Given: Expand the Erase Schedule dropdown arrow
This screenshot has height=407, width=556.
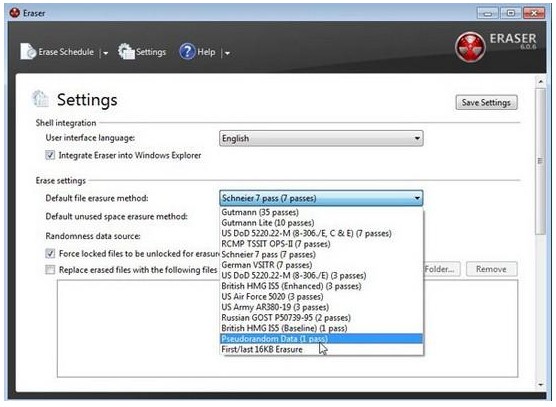Looking at the screenshot, I should point(105,53).
